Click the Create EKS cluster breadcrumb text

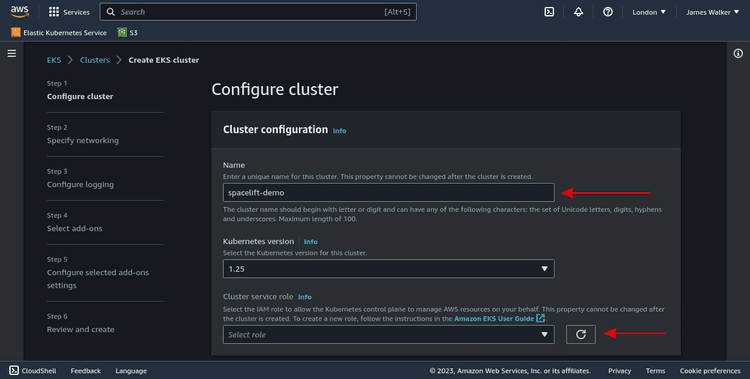point(164,60)
